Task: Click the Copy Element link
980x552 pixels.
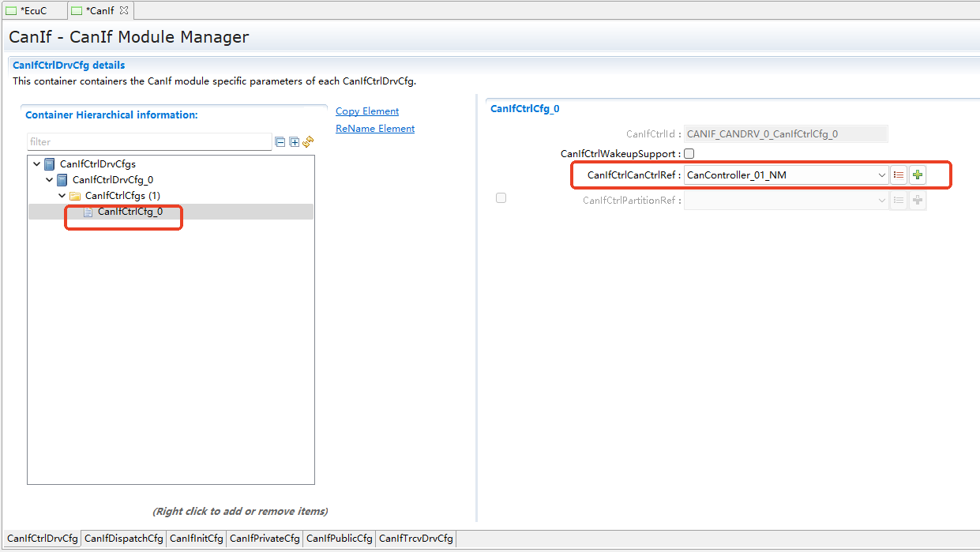Action: pyautogui.click(x=367, y=111)
